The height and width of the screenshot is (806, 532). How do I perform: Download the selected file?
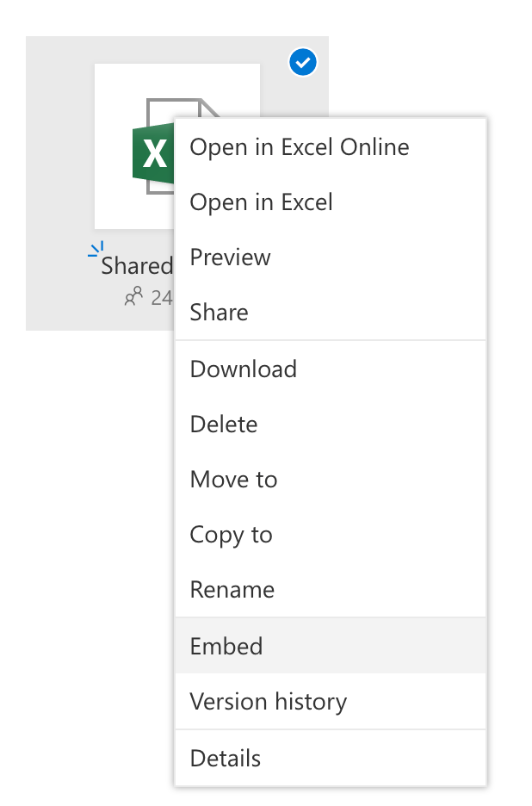(x=244, y=369)
